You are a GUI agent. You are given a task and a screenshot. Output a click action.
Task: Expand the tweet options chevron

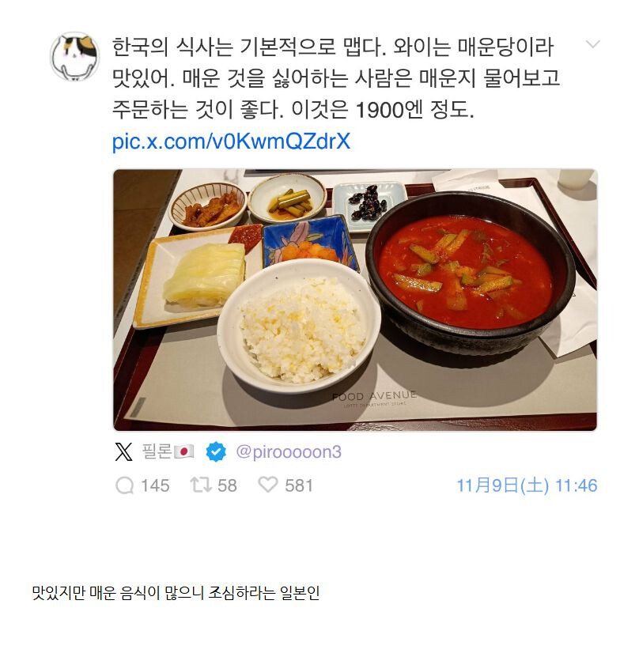click(x=592, y=44)
